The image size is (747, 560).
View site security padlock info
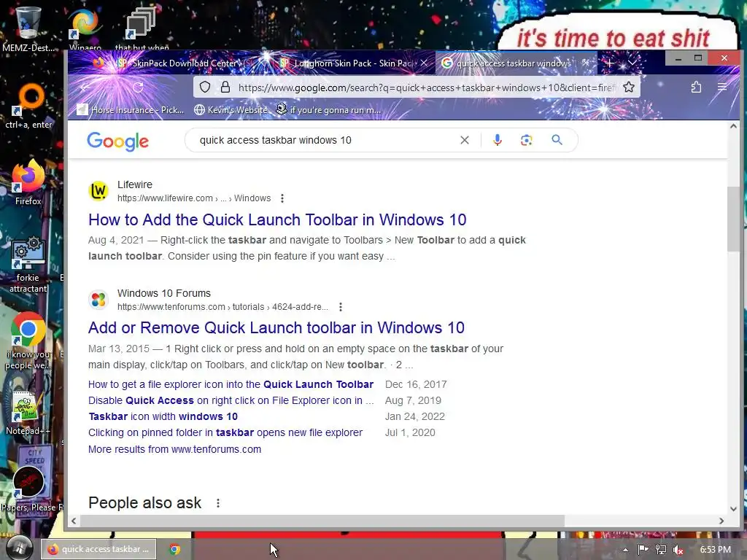pos(225,87)
